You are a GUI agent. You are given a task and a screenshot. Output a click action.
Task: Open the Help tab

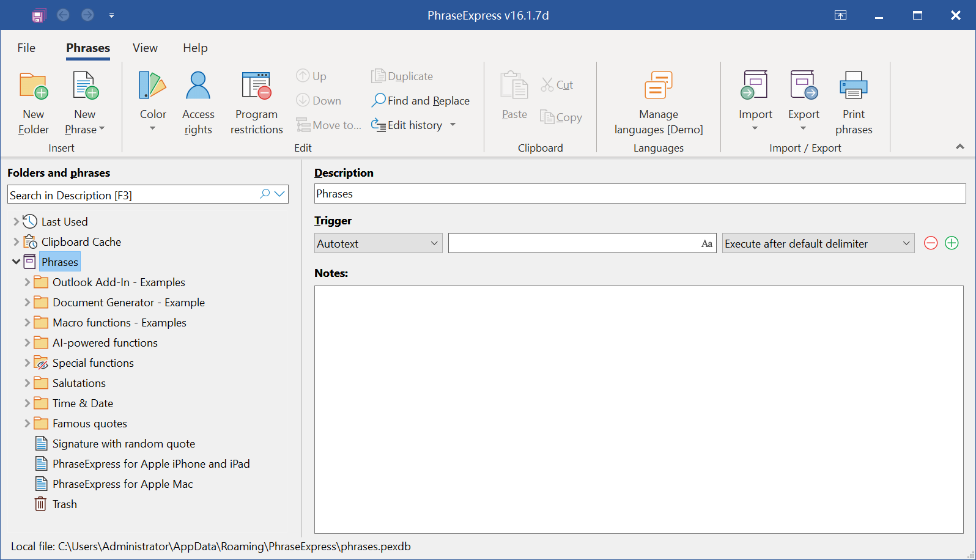(x=195, y=48)
